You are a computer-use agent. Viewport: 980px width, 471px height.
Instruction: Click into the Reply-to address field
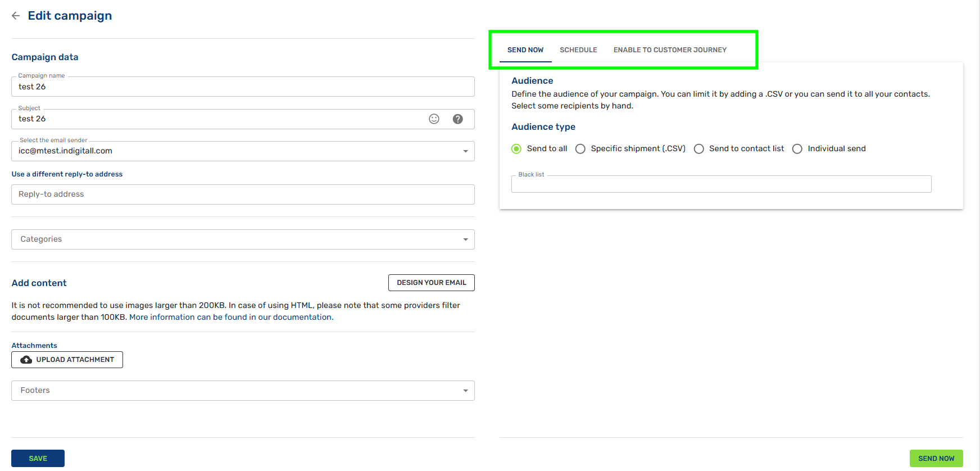click(243, 194)
